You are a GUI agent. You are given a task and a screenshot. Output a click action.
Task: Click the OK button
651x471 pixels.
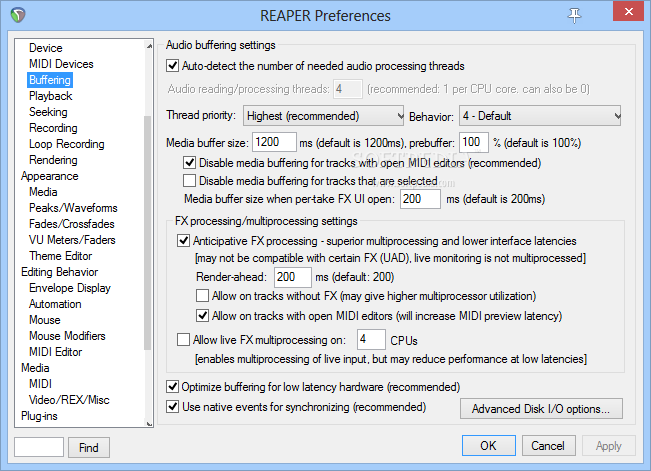point(489,446)
